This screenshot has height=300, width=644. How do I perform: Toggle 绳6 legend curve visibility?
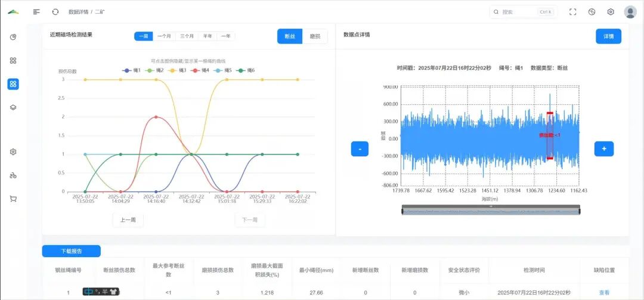point(245,70)
